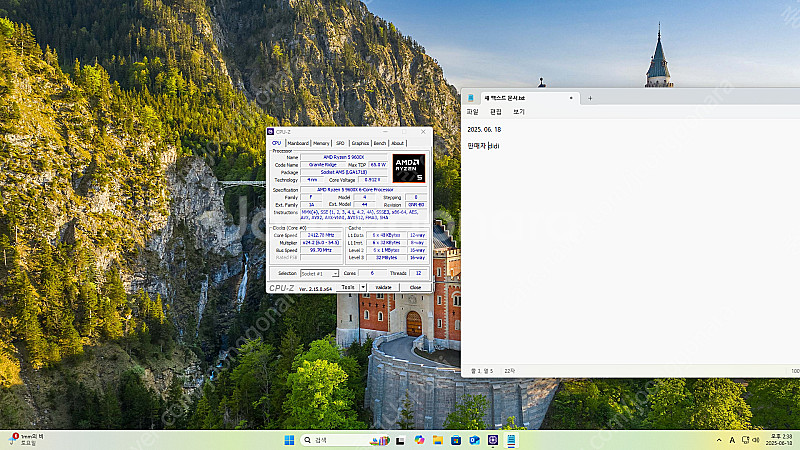Open the 편집 menu in Notepad
This screenshot has height=450, width=800.
coord(496,112)
